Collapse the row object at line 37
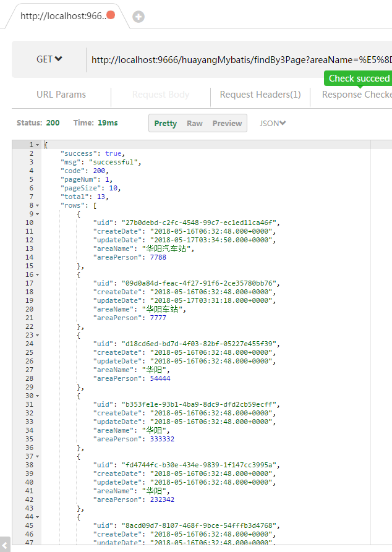This screenshot has height=552, width=392. [38, 456]
